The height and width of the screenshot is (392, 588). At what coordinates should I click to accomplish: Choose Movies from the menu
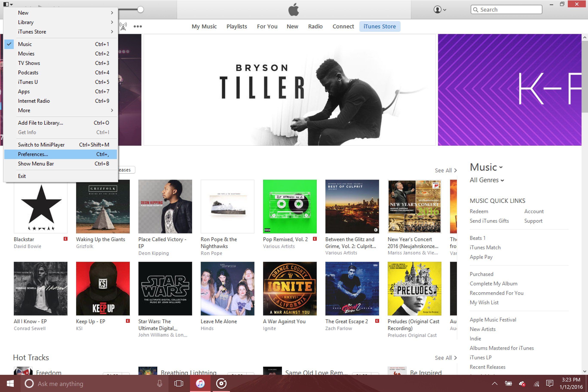[61, 54]
